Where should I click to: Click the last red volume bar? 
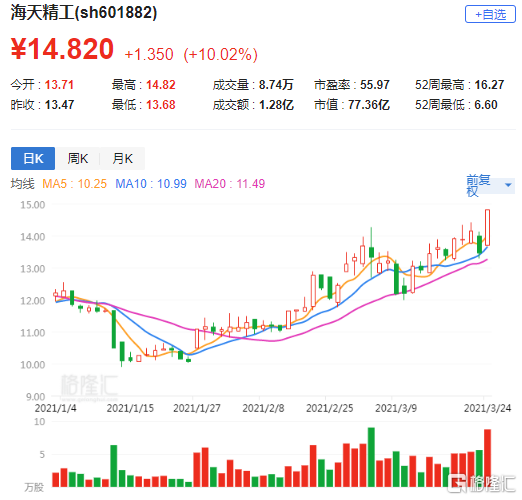tap(487, 458)
